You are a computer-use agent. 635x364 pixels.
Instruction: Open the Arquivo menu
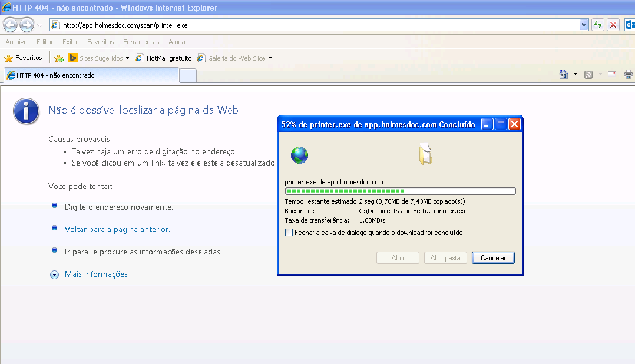(16, 42)
